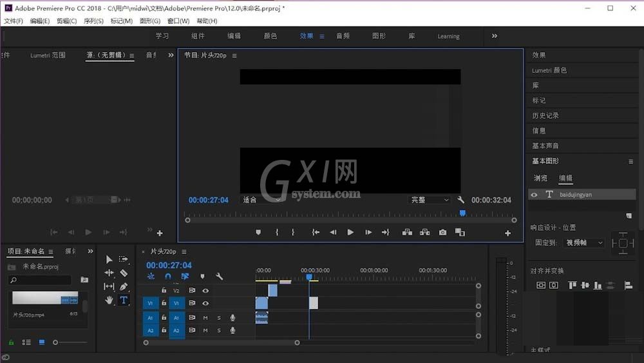Go to Out point in program monitor
The image size is (644, 363).
click(x=385, y=233)
